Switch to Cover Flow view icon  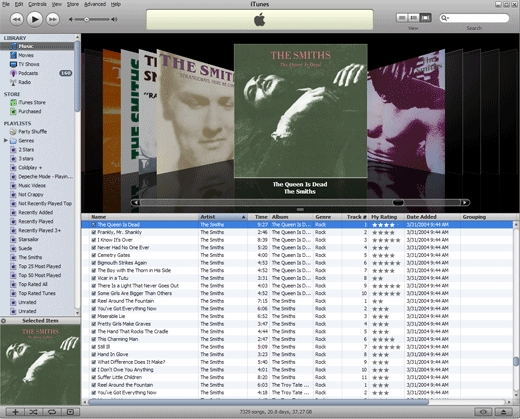click(425, 18)
